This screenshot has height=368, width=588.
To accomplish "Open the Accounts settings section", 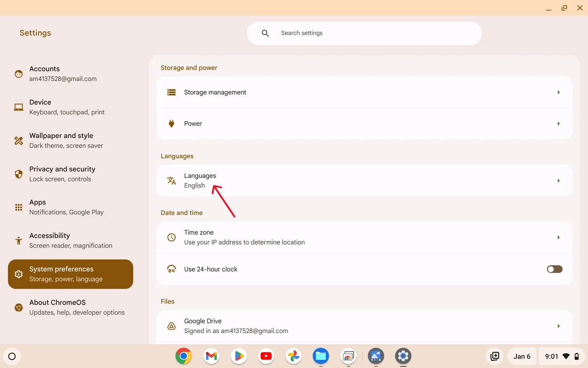I will [71, 74].
